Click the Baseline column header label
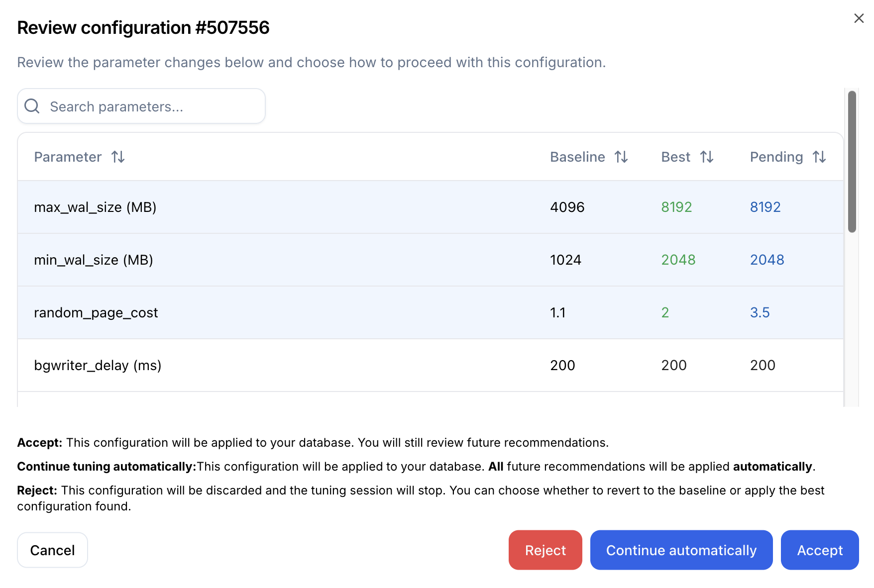This screenshot has height=588, width=874. (x=577, y=157)
